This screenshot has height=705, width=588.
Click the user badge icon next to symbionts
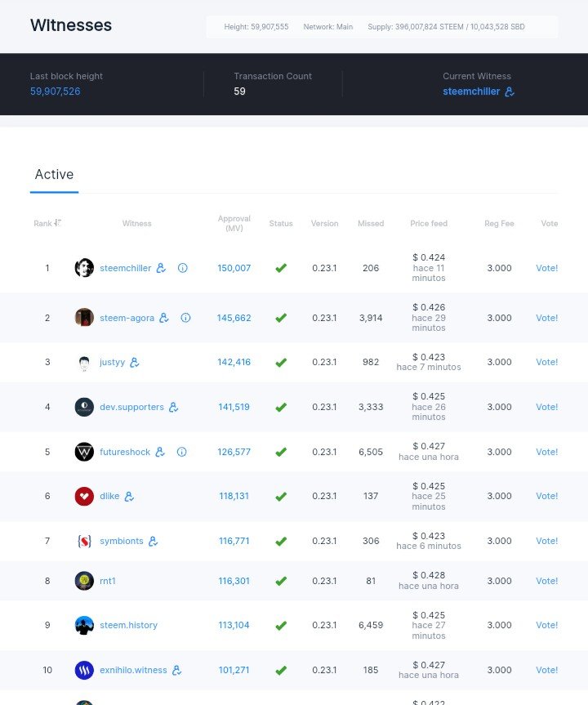153,541
